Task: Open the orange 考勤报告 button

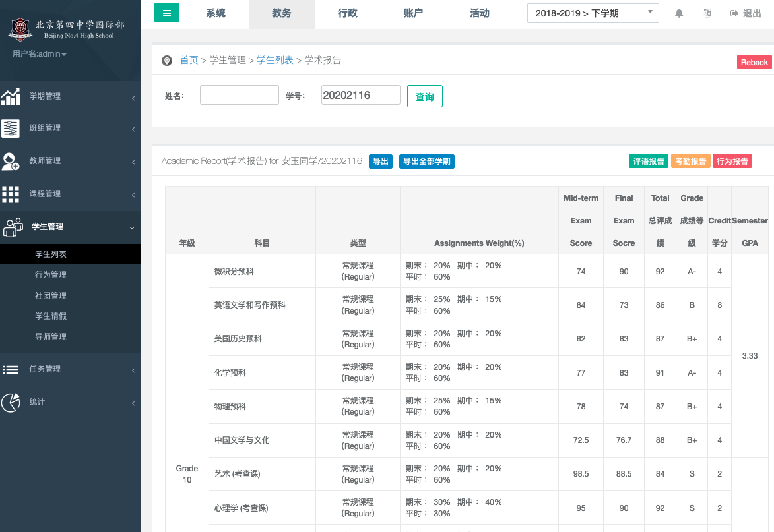Action: (690, 162)
